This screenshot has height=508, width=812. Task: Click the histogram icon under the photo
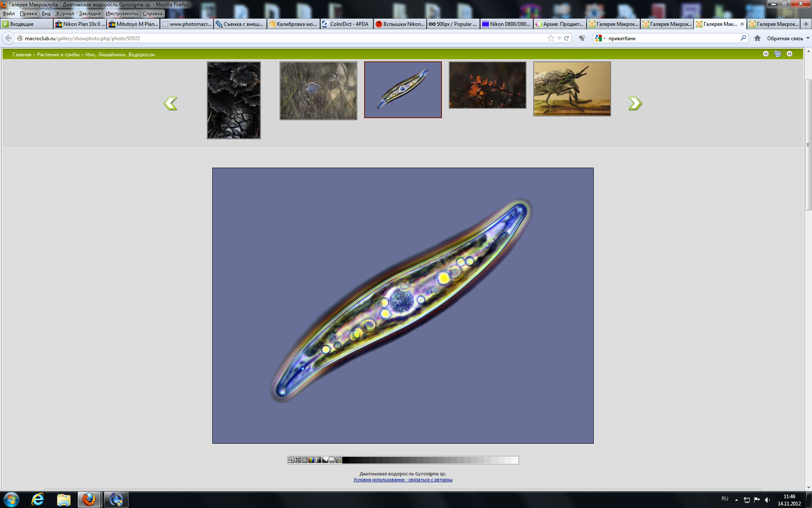coord(325,460)
